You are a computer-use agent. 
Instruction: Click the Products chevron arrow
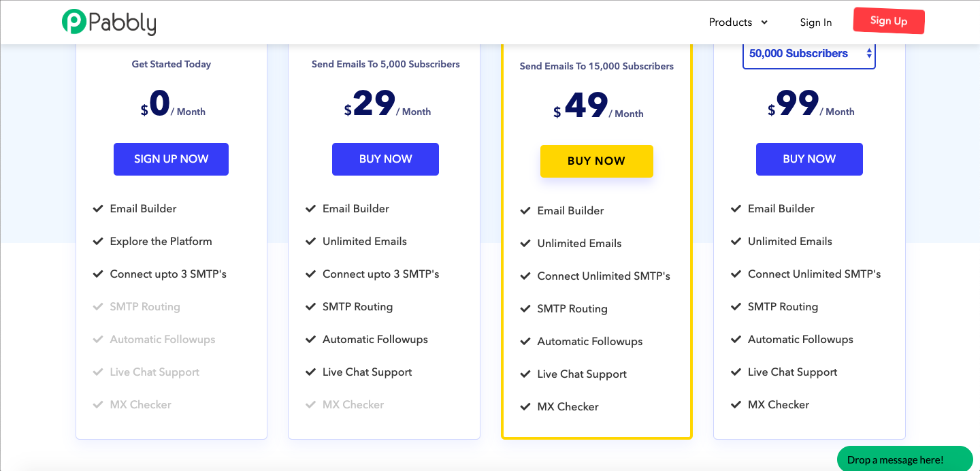[764, 22]
